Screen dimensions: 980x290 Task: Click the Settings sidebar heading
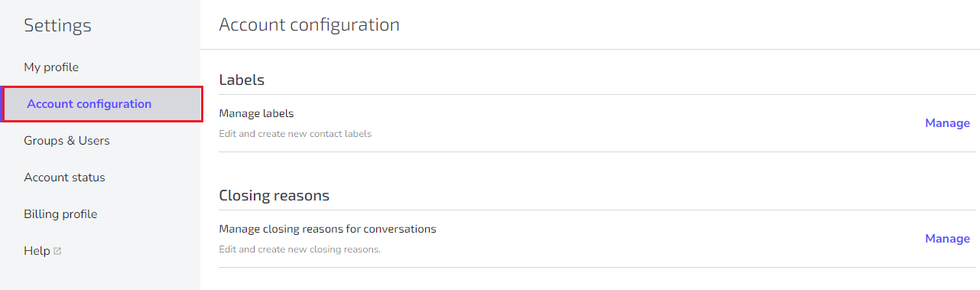[x=57, y=25]
